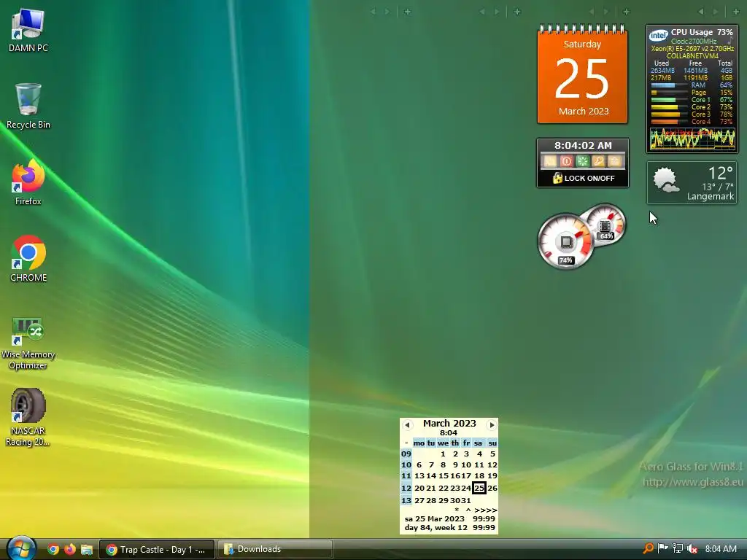The image size is (747, 560).
Task: Open the network tray icon
Action: 678,548
